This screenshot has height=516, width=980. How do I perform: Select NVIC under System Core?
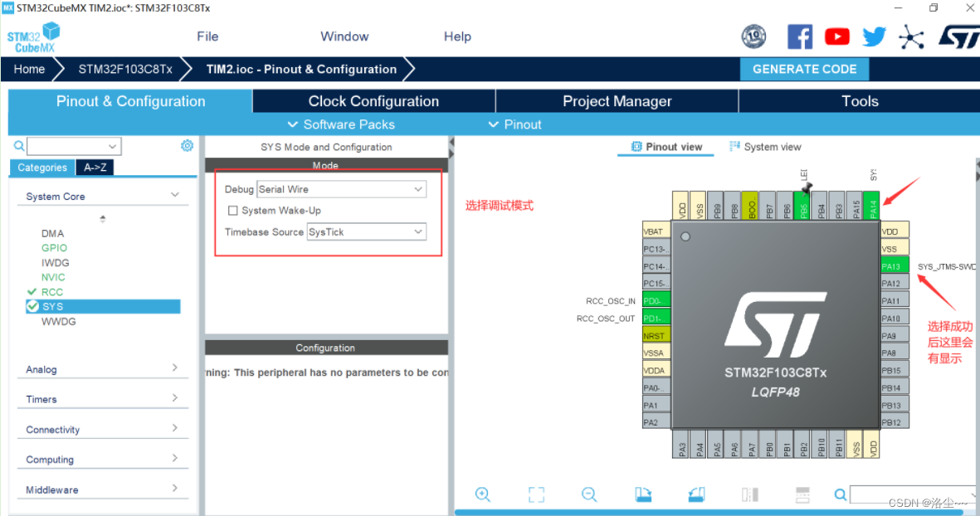pos(53,277)
